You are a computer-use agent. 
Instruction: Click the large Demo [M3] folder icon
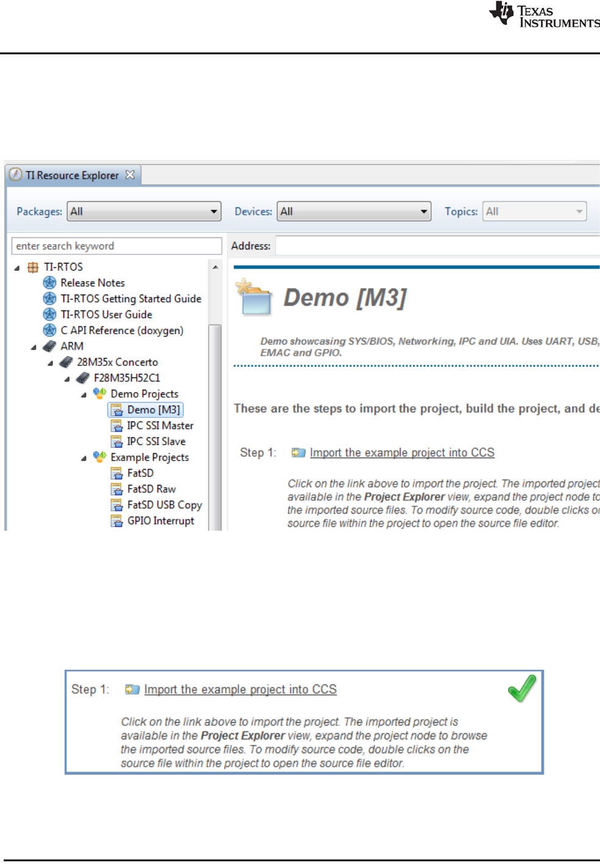(254, 297)
